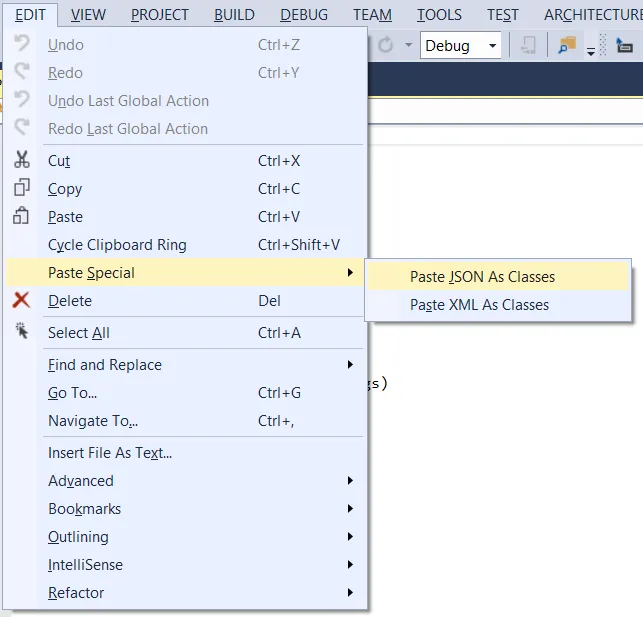
Task: Select Paste Special menu entry
Action: point(186,273)
